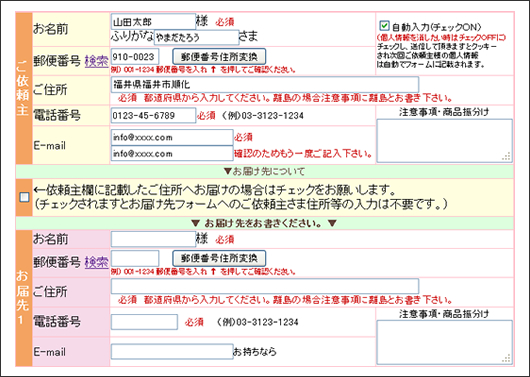Grab the delivery notes textarea resize handle
The width and height of the screenshot is (530, 377).
pos(506,358)
